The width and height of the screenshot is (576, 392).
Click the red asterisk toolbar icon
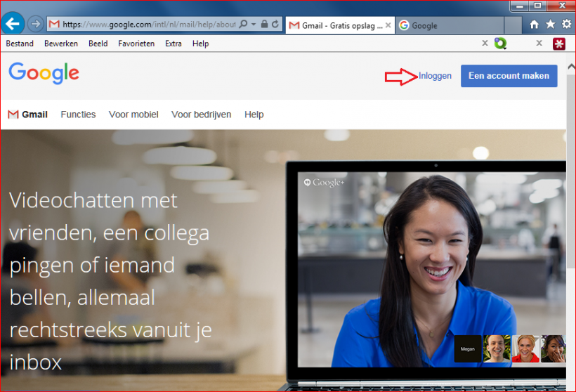point(558,44)
